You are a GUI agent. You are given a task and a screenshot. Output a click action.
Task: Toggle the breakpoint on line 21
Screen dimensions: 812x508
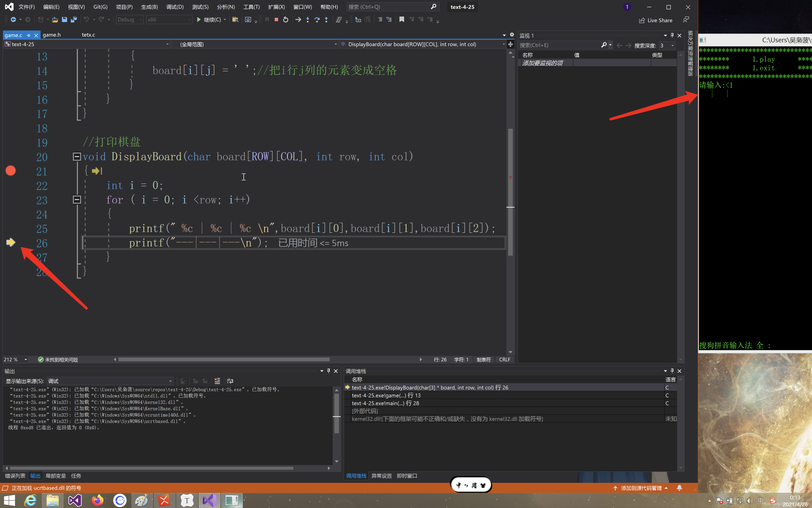tap(11, 171)
